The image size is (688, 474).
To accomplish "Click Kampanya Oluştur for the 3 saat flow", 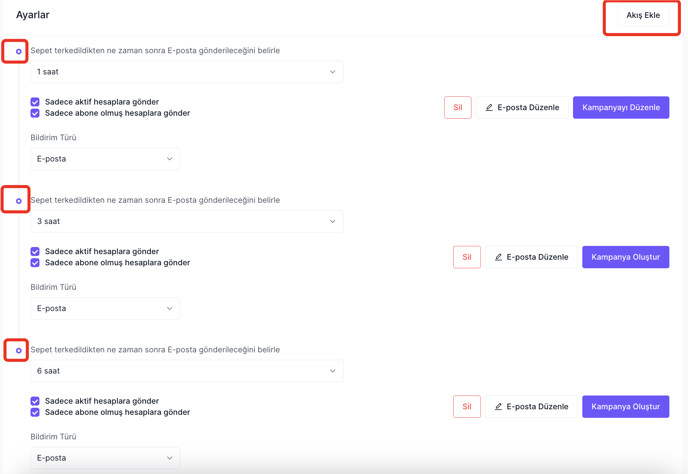I will [x=626, y=257].
